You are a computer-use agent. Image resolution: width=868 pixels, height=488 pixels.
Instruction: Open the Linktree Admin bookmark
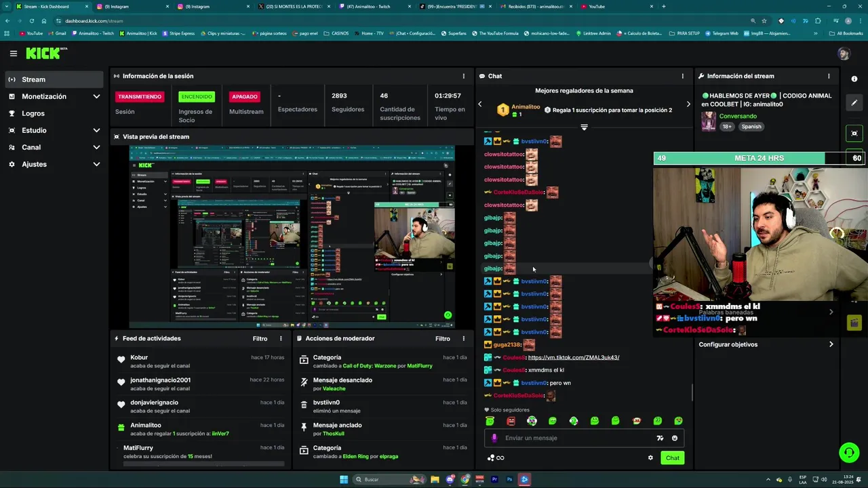pyautogui.click(x=593, y=33)
